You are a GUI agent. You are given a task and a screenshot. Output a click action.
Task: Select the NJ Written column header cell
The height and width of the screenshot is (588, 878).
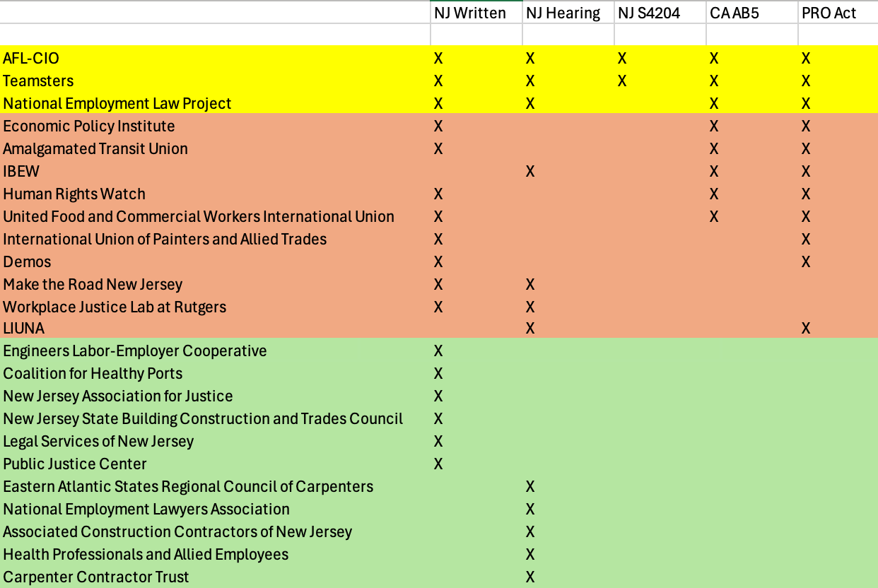point(476,13)
